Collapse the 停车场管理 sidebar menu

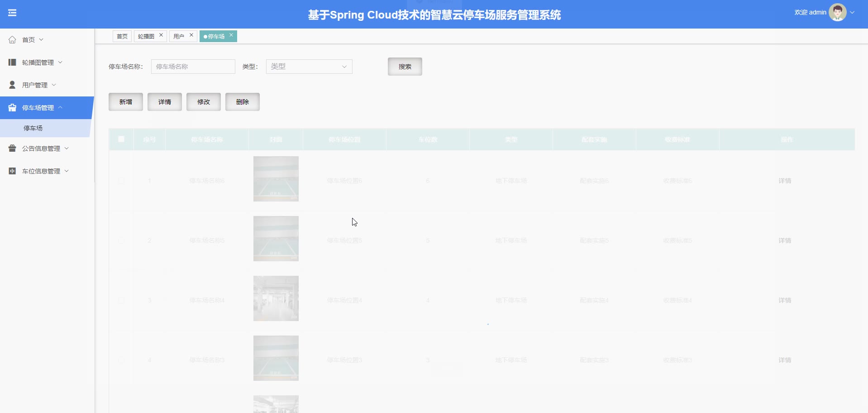60,107
